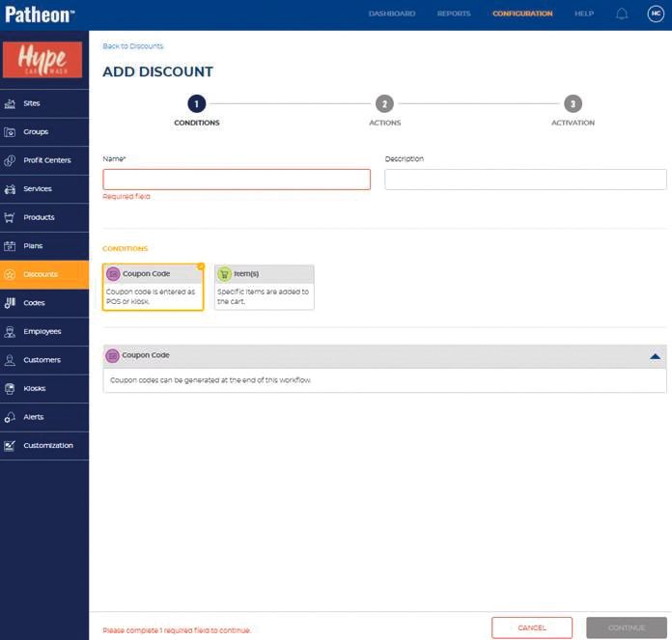672x640 pixels.
Task: Select the Products cart icon
Action: click(11, 217)
